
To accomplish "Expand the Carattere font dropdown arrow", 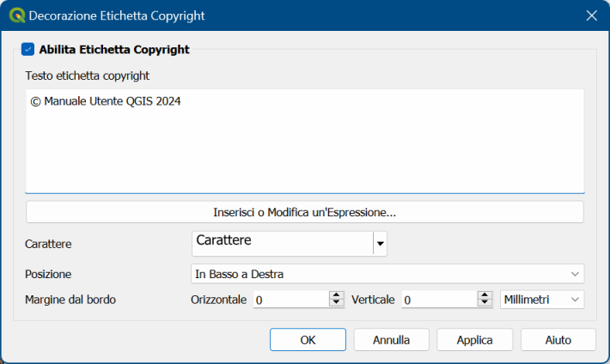I will (x=380, y=244).
